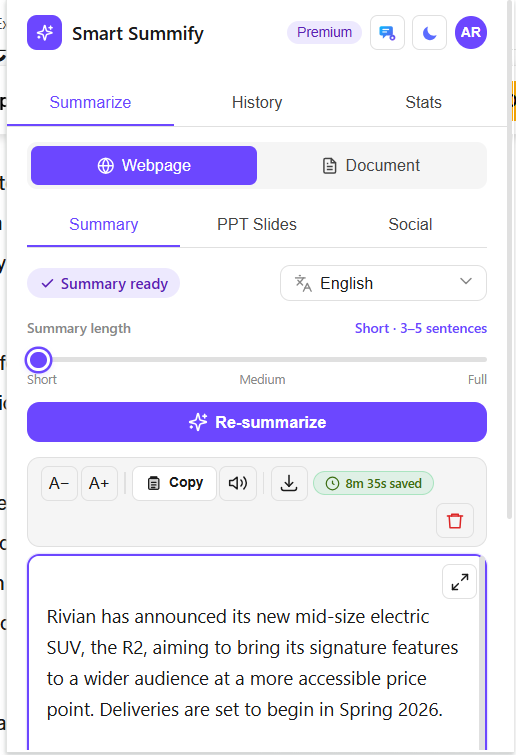
Task: Open the Stats tab
Action: [424, 103]
